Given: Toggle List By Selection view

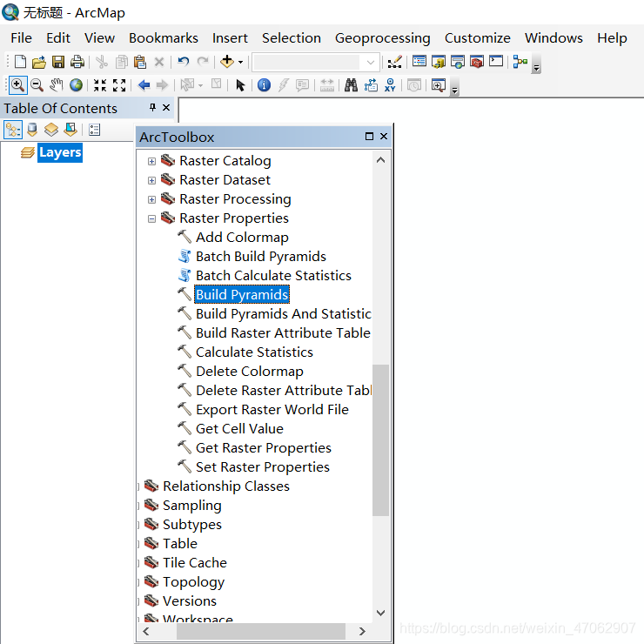Looking at the screenshot, I should 70,130.
